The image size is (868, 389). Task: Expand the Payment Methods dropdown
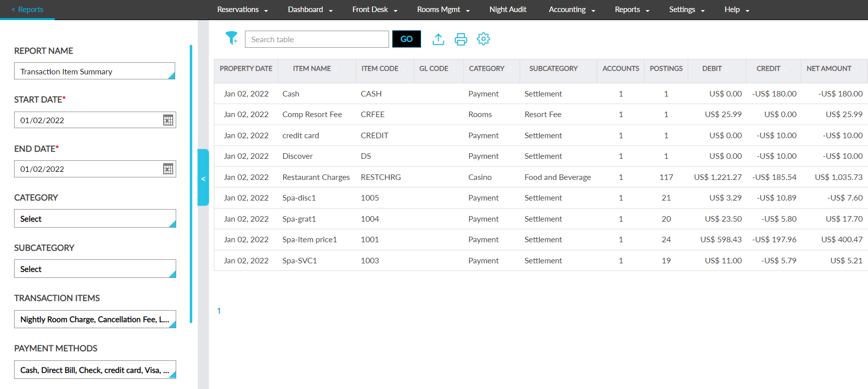[x=95, y=370]
